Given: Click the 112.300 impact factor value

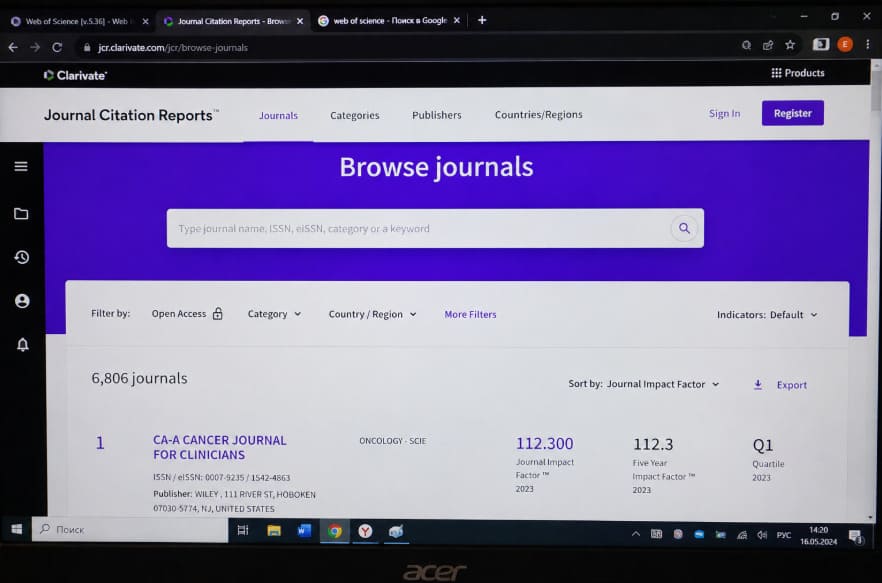Looking at the screenshot, I should [544, 443].
